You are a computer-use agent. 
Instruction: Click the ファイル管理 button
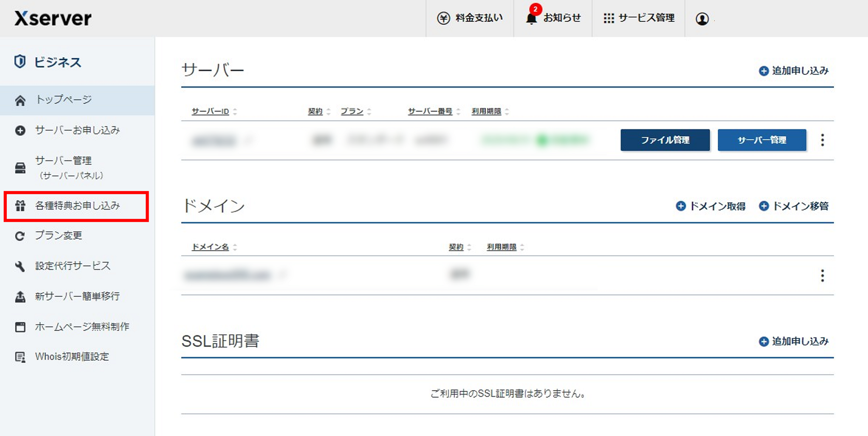click(x=665, y=140)
